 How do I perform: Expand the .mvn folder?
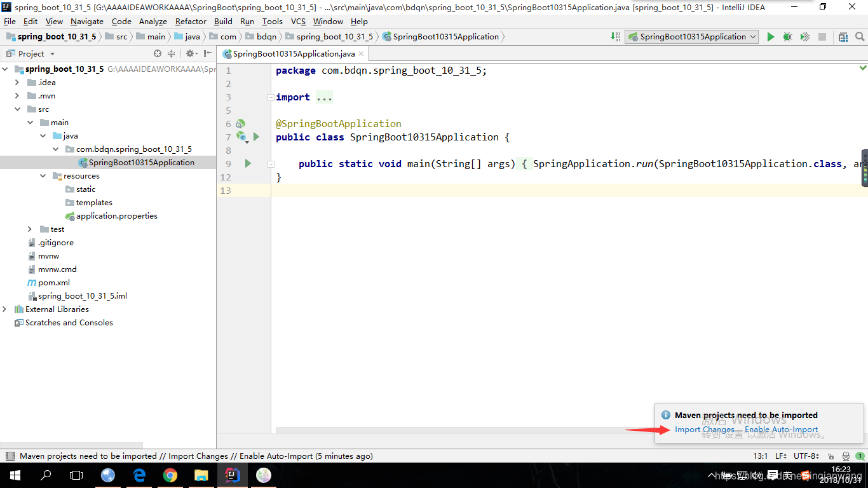17,96
